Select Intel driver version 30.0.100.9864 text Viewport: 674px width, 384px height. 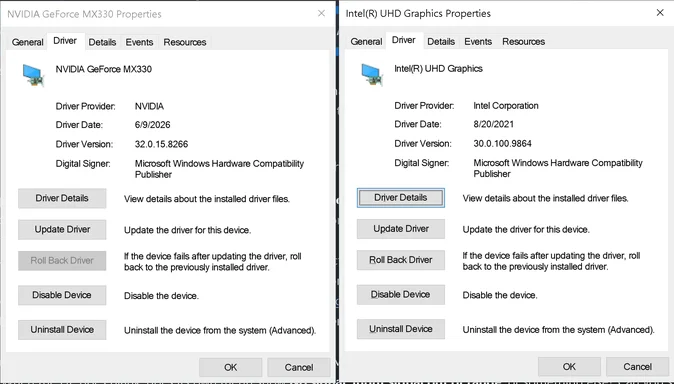click(502, 144)
